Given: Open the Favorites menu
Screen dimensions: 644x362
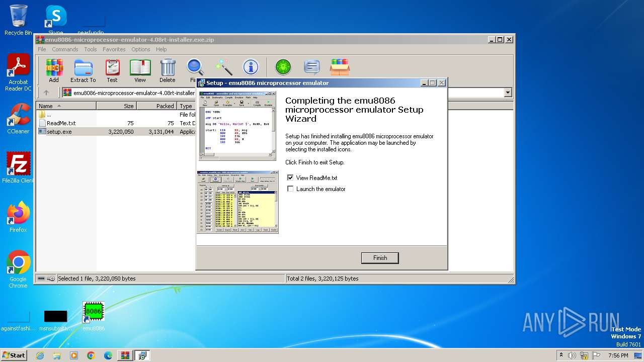Looking at the screenshot, I should click(114, 49).
